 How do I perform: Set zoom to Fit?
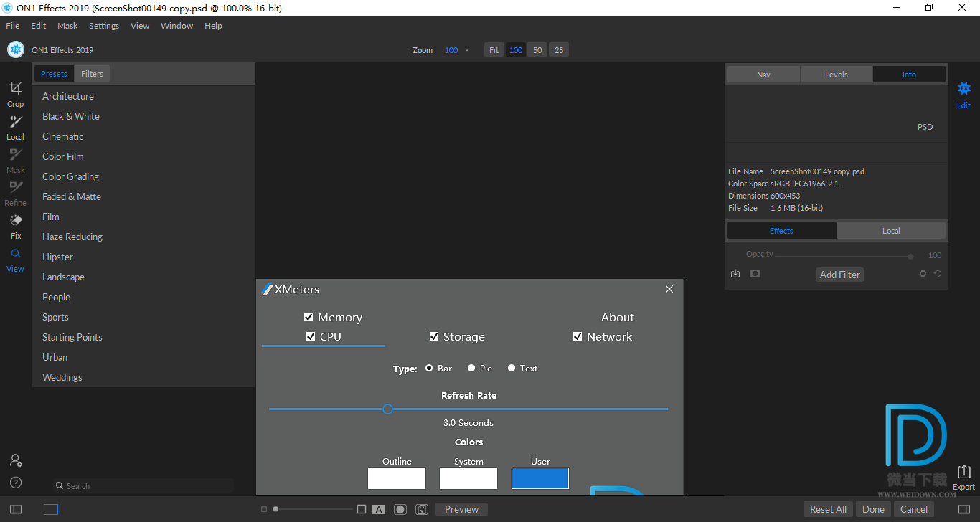[x=494, y=50]
